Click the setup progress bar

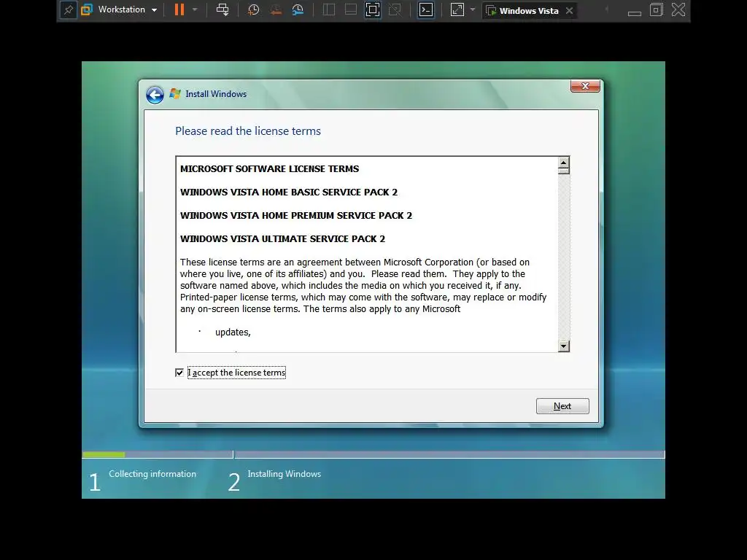tap(373, 455)
